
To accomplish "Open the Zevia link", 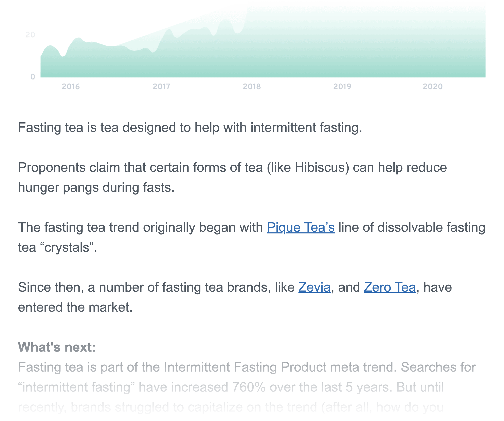I will click(x=314, y=287).
